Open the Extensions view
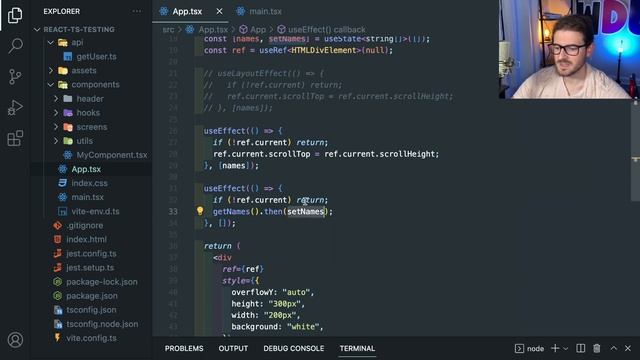Screen dimensions: 640x360 coord(15,138)
